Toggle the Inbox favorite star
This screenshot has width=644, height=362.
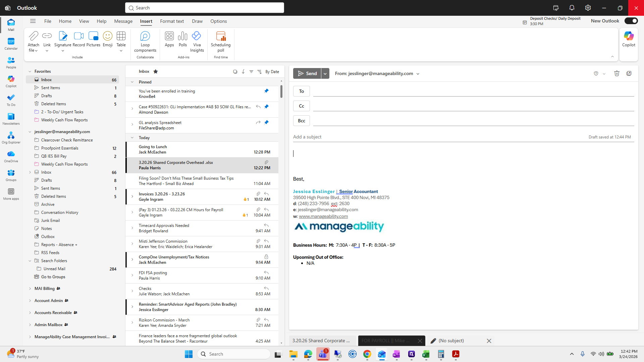pyautogui.click(x=156, y=71)
